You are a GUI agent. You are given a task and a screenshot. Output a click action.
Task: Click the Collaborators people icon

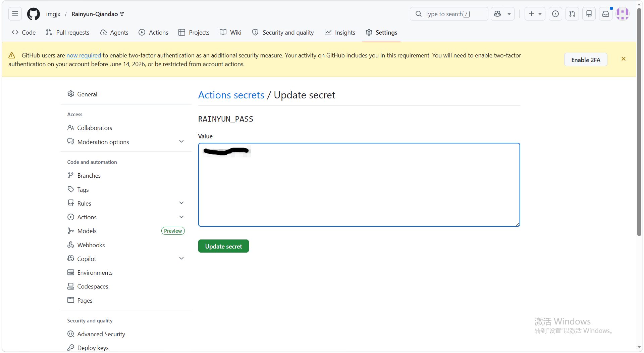[71, 128]
